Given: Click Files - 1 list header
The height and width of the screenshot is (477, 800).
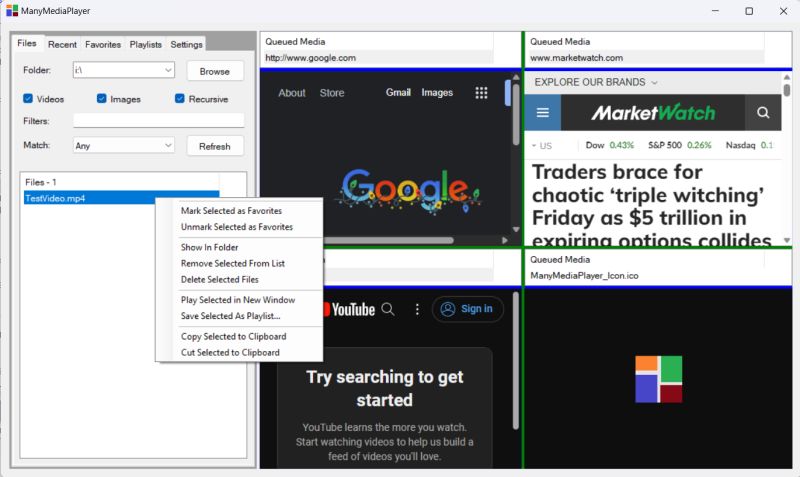Looking at the screenshot, I should pyautogui.click(x=121, y=182).
